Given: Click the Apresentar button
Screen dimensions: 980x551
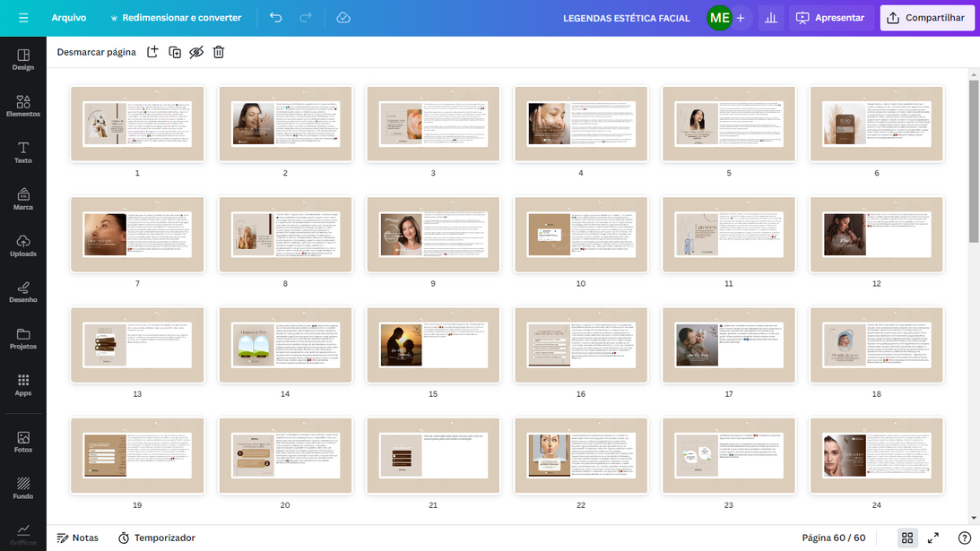Looking at the screenshot, I should click(x=830, y=18).
